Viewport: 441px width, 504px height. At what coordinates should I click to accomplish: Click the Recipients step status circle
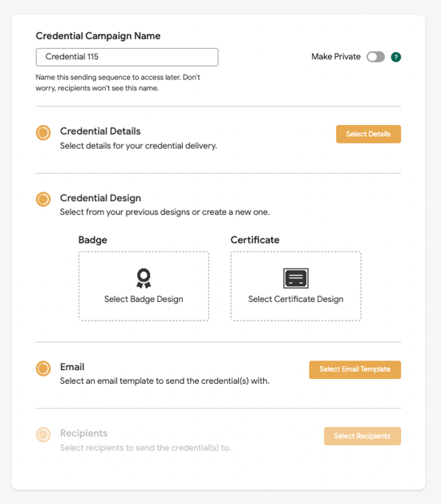coord(43,434)
